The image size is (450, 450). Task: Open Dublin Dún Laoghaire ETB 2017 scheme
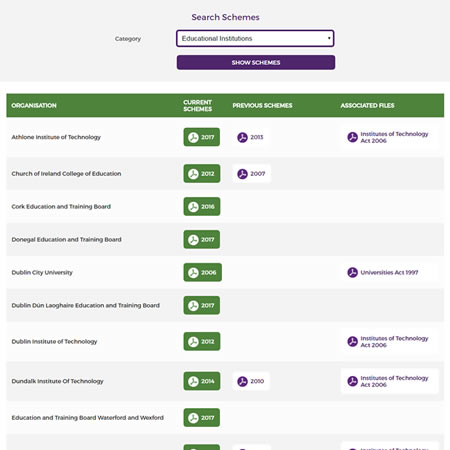pyautogui.click(x=202, y=305)
